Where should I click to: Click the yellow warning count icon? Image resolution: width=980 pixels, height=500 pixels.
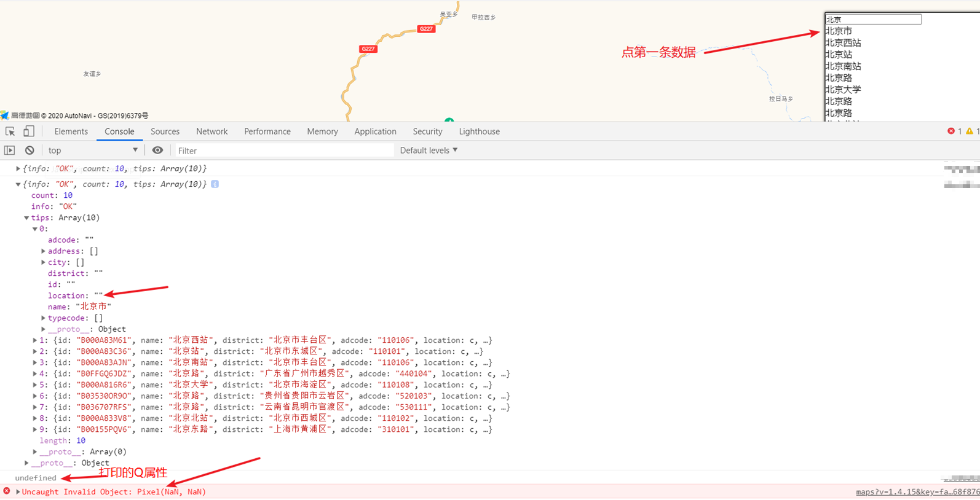point(970,131)
